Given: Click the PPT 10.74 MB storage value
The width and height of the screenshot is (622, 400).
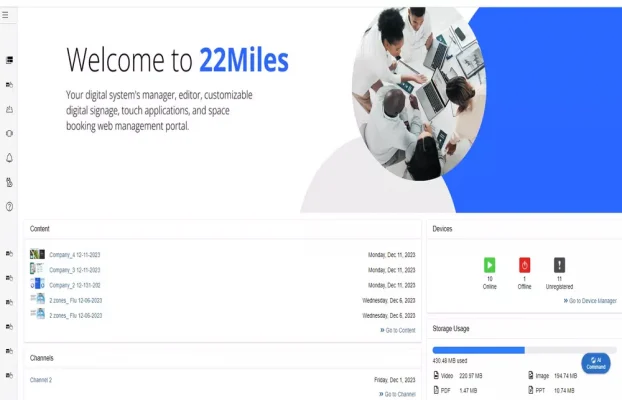Looking at the screenshot, I should 564,390.
